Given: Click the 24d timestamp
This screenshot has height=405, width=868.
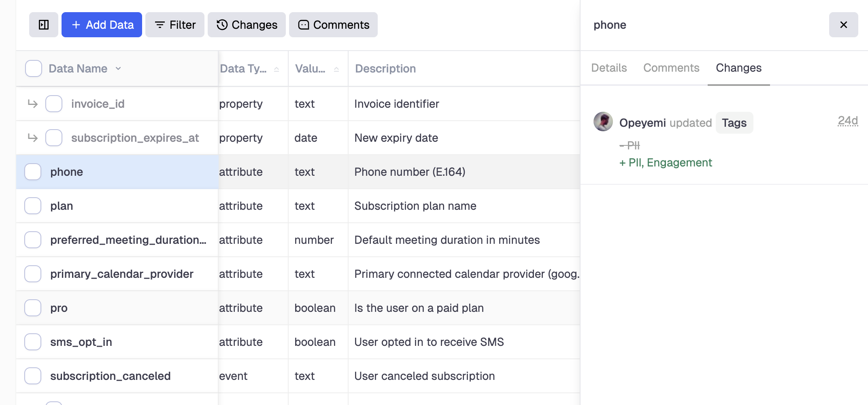Looking at the screenshot, I should tap(848, 121).
